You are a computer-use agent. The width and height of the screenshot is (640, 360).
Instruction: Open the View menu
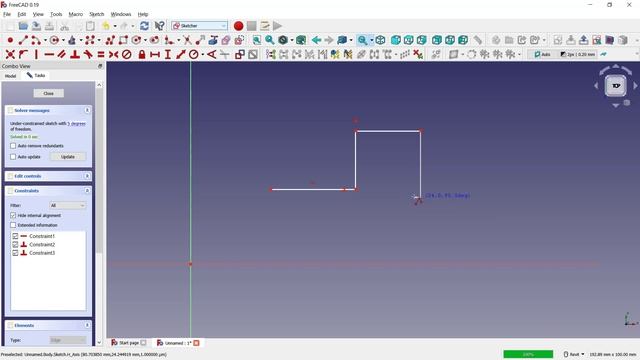coord(38,14)
